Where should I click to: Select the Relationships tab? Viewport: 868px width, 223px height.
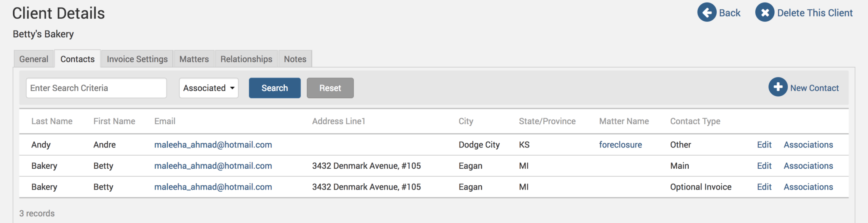tap(246, 59)
